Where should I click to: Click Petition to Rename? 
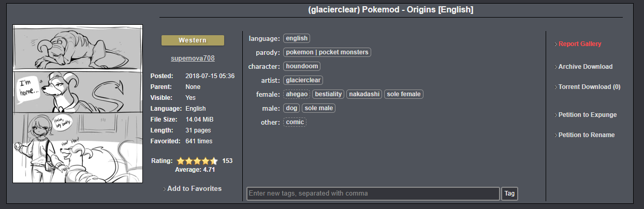coord(587,135)
